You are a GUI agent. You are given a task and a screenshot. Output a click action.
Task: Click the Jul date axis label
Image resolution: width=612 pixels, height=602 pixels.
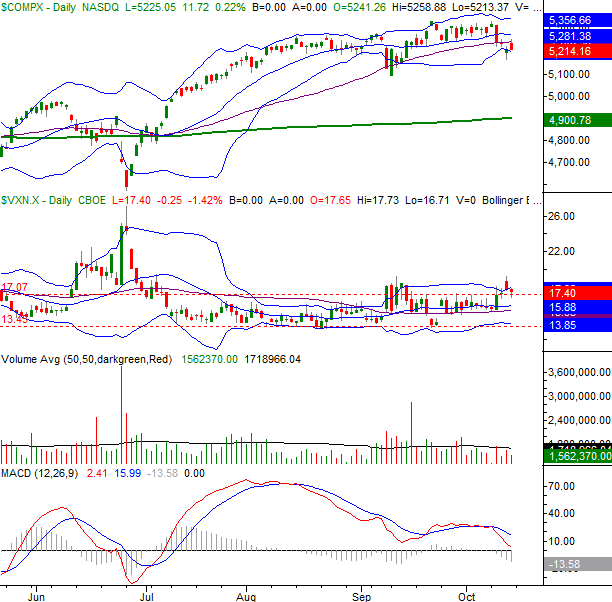click(x=147, y=597)
